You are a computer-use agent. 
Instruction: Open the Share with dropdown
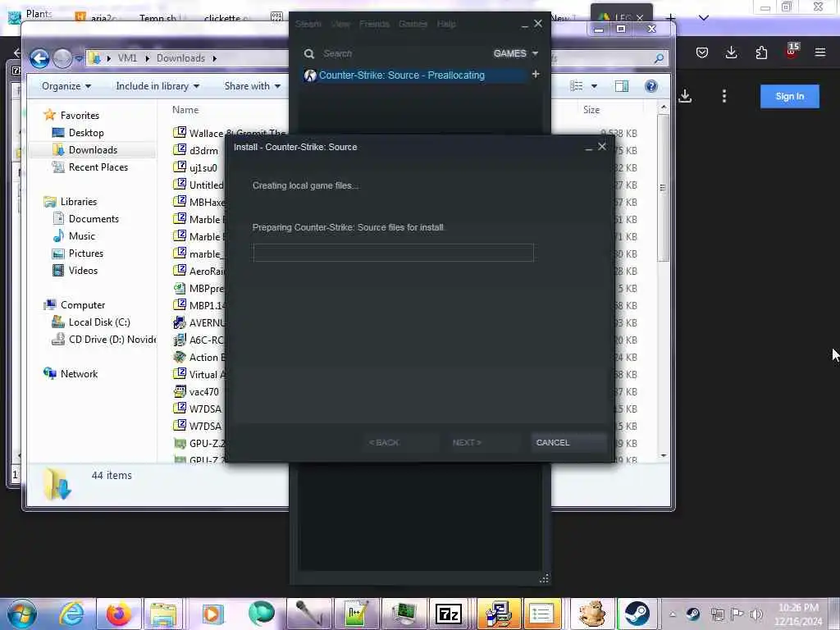253,86
